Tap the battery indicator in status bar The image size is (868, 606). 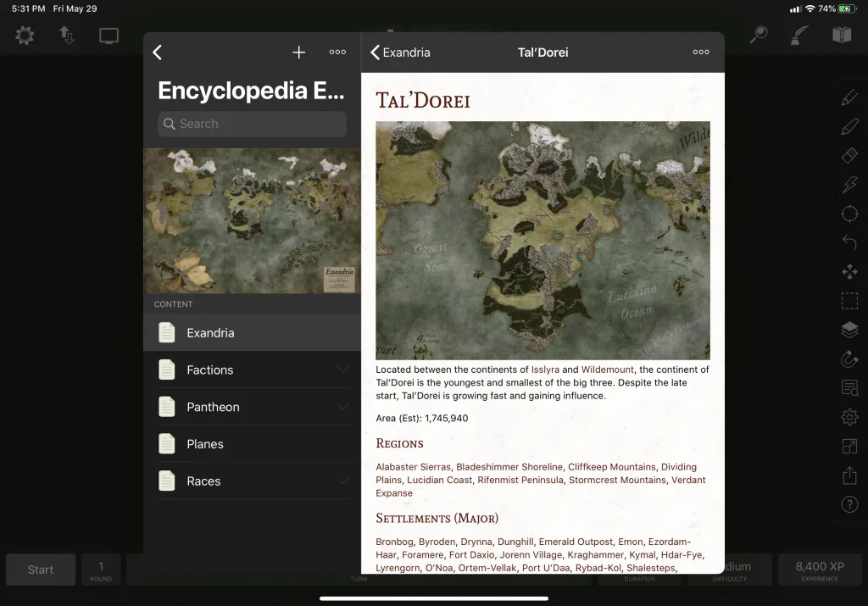click(x=847, y=8)
